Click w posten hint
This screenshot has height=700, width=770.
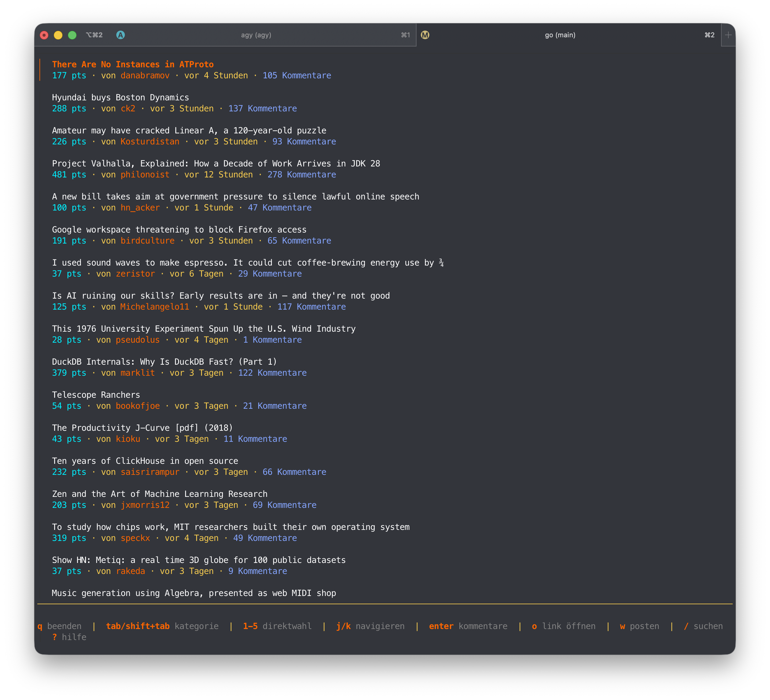[x=639, y=626]
